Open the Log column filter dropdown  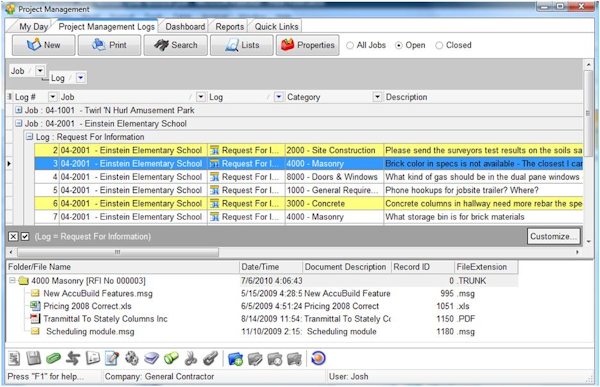[x=279, y=97]
